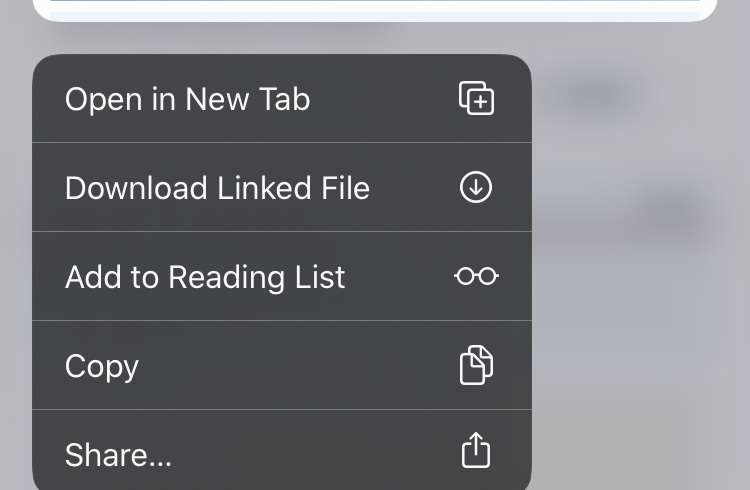Click the share arrow-box icon
The height and width of the screenshot is (490, 750).
[x=476, y=450]
